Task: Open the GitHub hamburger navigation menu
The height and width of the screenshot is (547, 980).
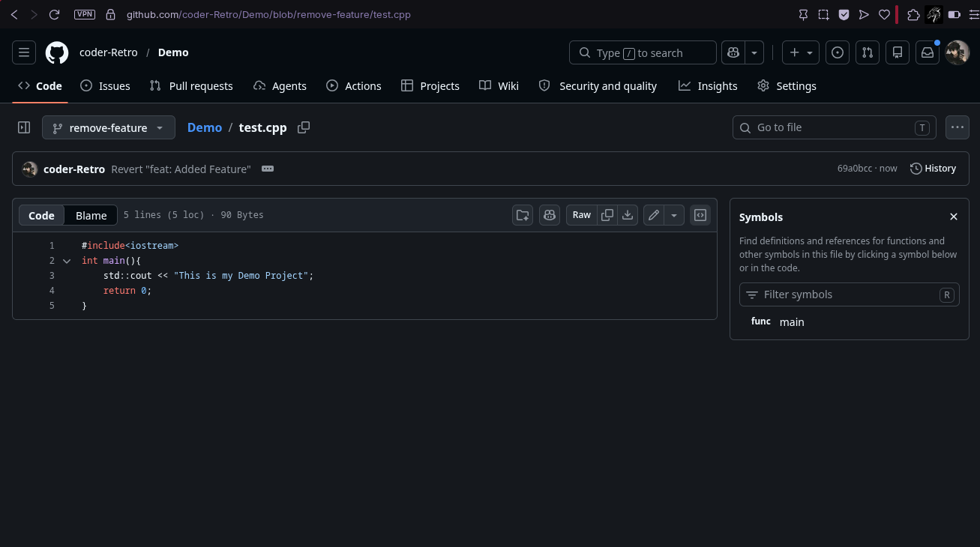Action: [x=24, y=52]
